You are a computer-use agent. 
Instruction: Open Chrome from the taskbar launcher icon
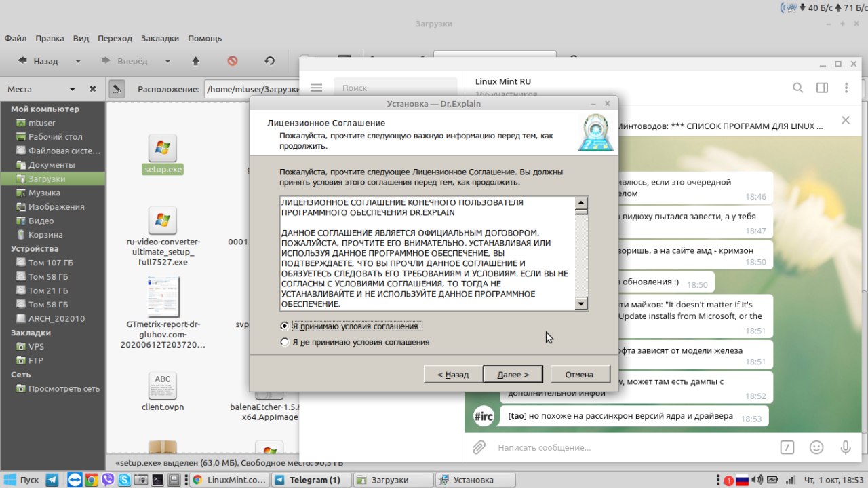coord(91,480)
